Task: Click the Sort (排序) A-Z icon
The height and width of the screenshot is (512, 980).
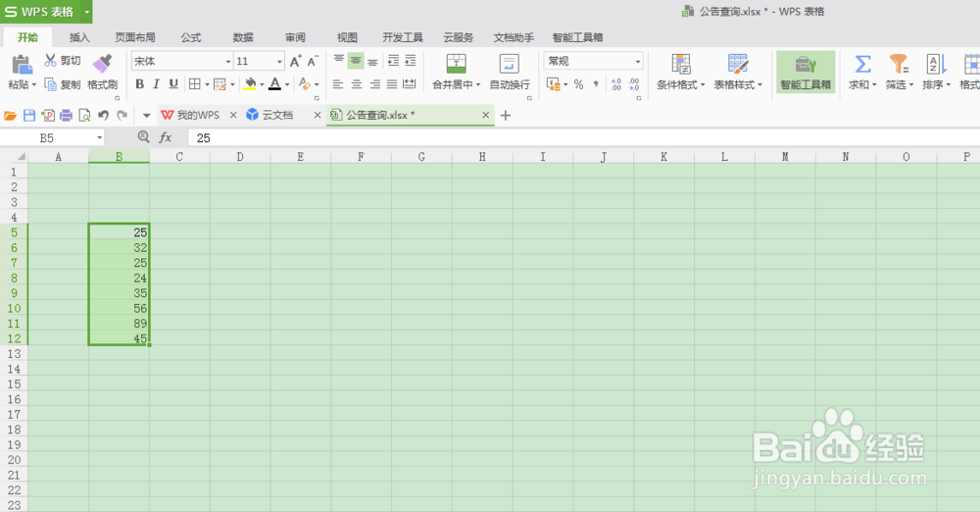Action: point(936,64)
